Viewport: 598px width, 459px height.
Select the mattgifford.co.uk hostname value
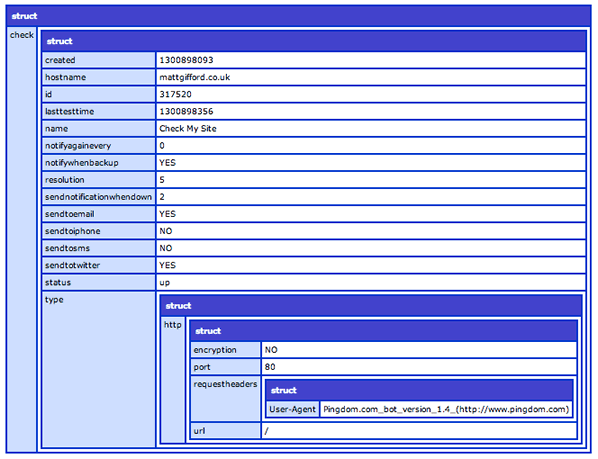195,77
